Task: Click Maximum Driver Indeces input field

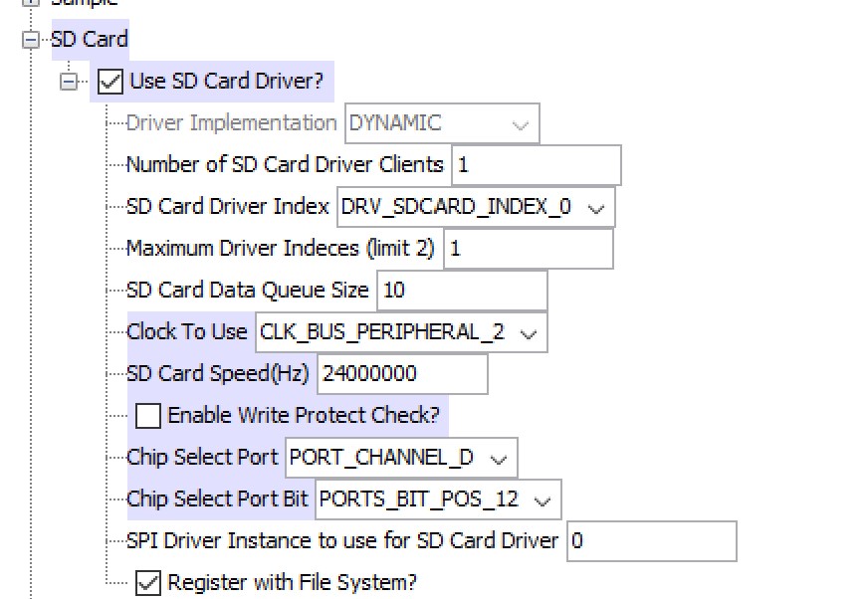Action: coord(529,249)
